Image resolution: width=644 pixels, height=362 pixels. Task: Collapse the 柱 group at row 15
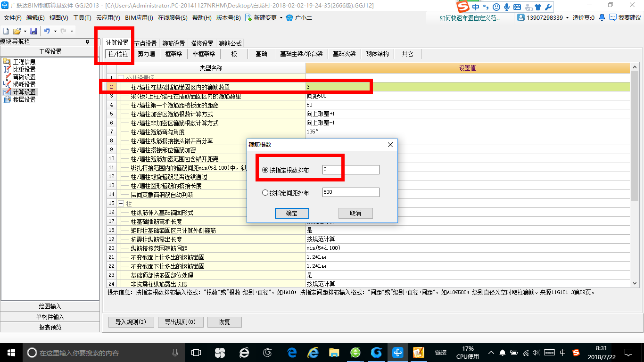coord(121,203)
